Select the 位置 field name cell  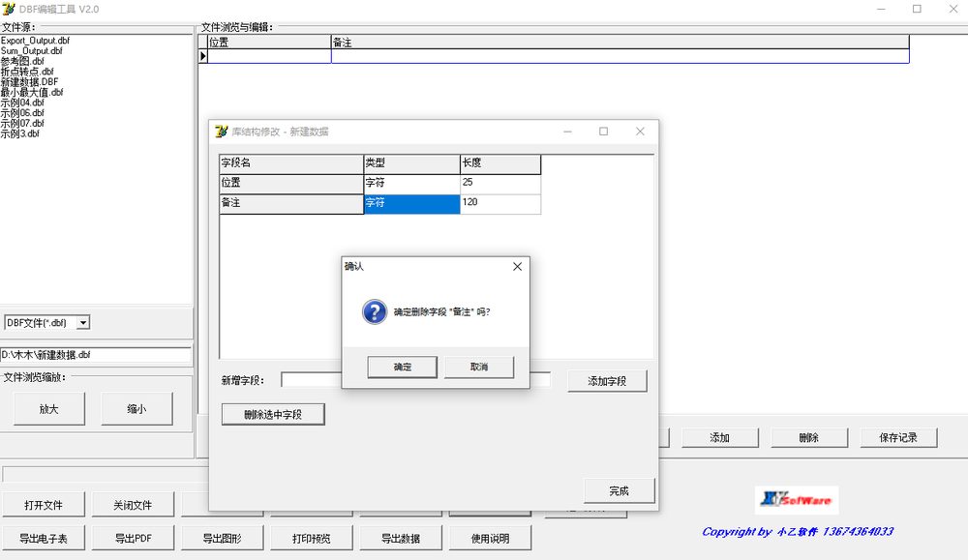pyautogui.click(x=291, y=183)
